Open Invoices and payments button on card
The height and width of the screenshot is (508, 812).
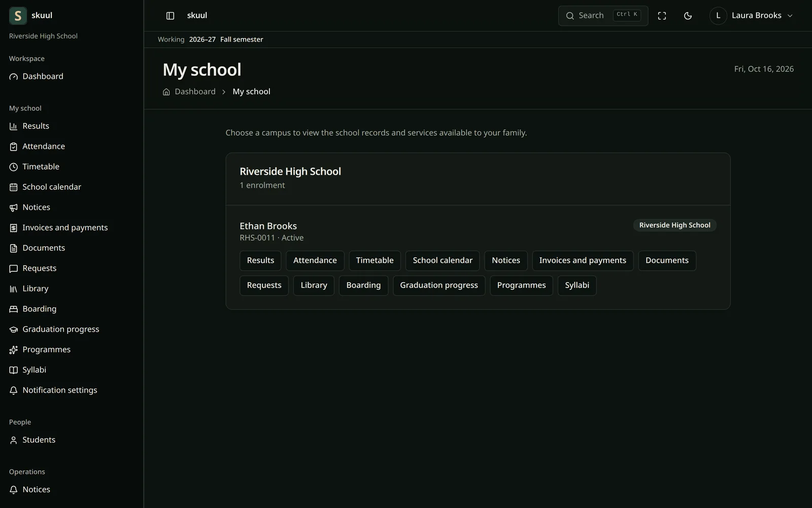[x=583, y=261]
